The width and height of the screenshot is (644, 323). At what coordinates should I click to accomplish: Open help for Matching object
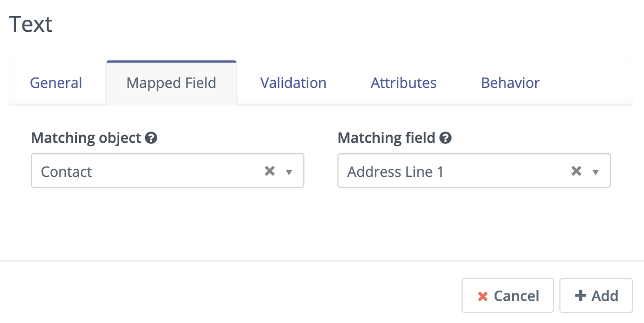tap(151, 138)
